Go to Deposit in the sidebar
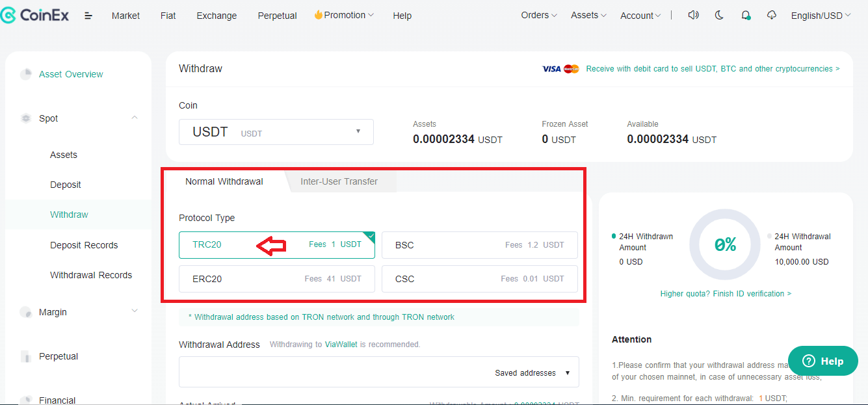 (x=66, y=185)
